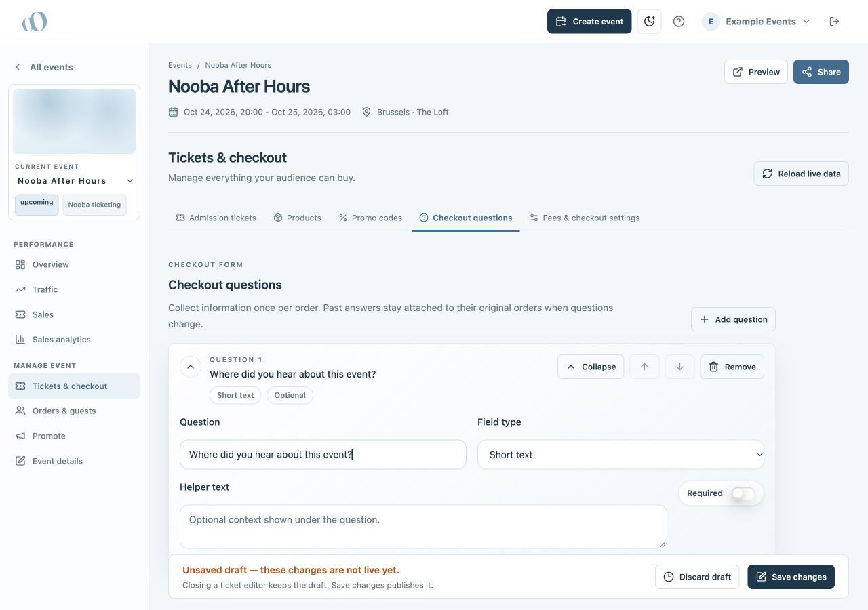This screenshot has width=868, height=610.
Task: Open help via the question mark icon
Action: click(x=679, y=22)
